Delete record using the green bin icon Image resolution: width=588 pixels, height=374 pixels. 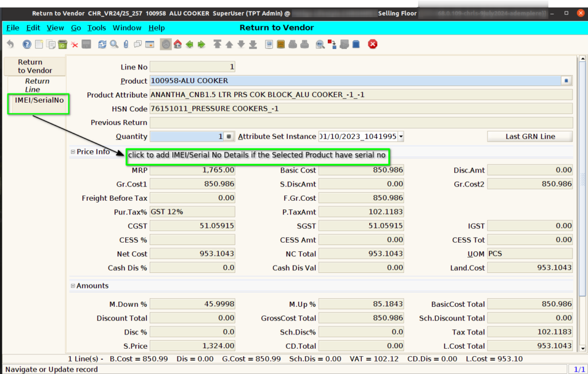tap(63, 44)
